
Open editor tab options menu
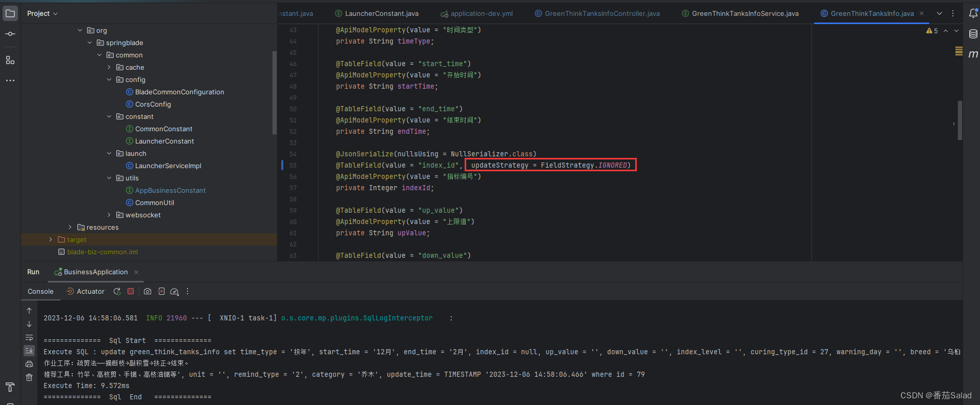[x=953, y=13]
